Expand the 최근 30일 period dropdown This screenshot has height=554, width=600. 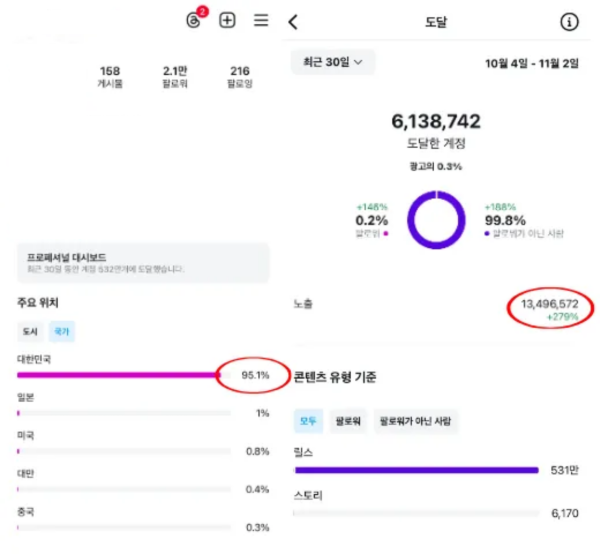coord(332,62)
